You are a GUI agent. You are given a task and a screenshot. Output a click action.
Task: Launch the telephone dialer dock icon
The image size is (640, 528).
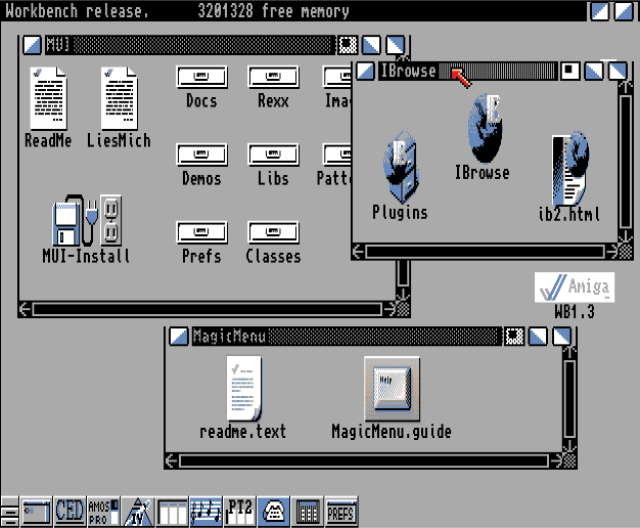pyautogui.click(x=274, y=511)
